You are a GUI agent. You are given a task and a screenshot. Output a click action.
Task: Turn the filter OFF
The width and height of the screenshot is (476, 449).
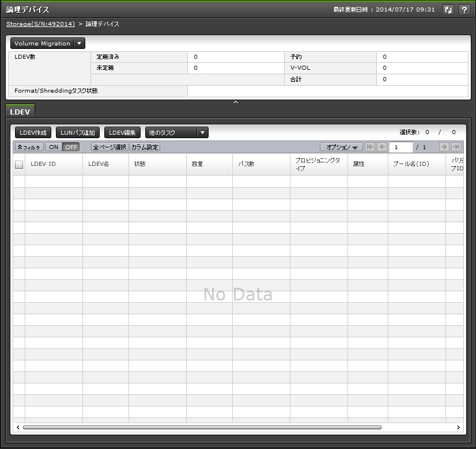(x=71, y=147)
